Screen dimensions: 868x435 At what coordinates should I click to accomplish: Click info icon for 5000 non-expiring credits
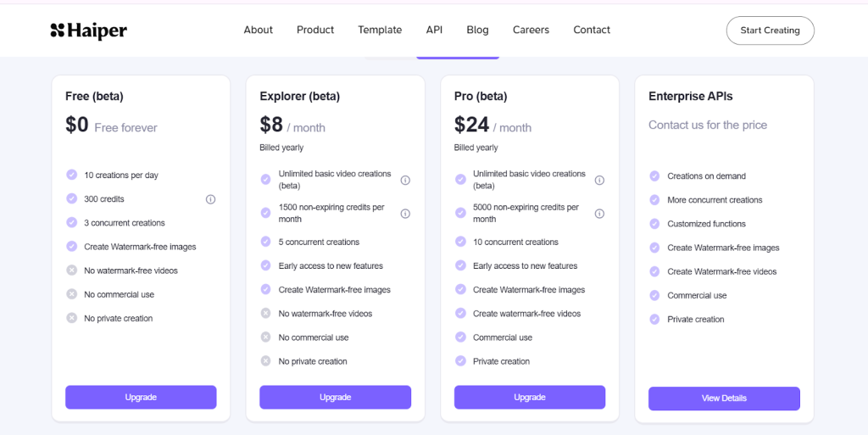coord(599,214)
